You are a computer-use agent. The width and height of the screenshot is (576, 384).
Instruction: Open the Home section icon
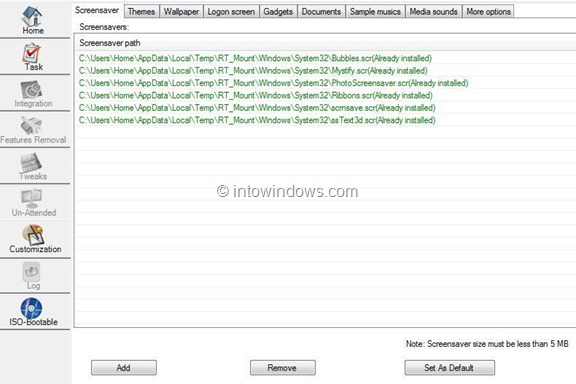click(x=32, y=16)
